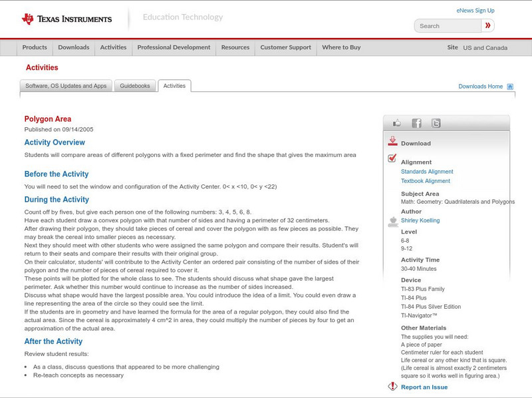Open author Shirley Koelling link

420,220
